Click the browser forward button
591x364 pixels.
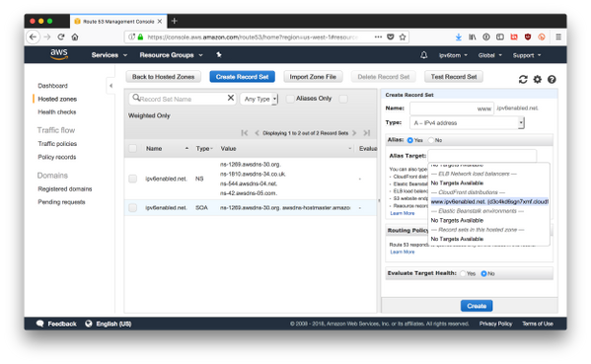(47, 36)
